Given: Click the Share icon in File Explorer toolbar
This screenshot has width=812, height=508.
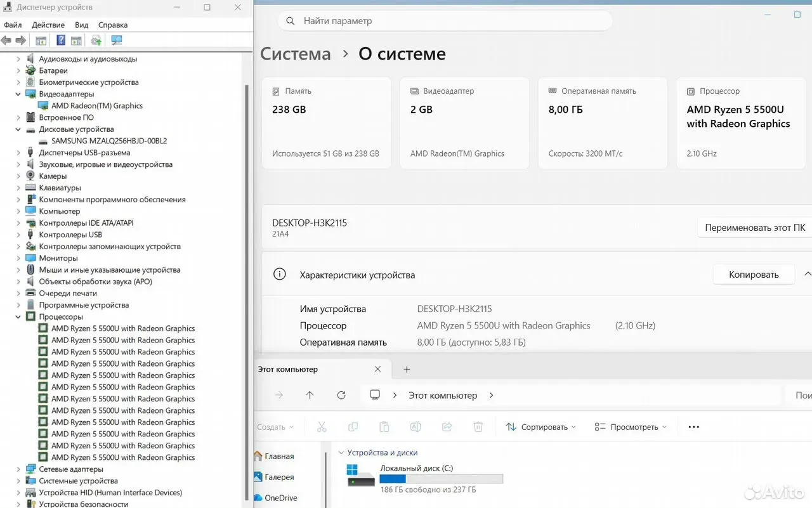Looking at the screenshot, I should click(447, 427).
